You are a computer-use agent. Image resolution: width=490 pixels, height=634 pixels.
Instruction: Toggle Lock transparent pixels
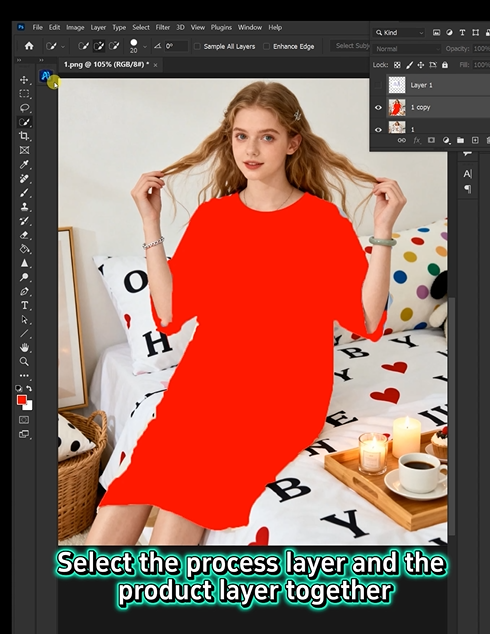click(x=397, y=65)
